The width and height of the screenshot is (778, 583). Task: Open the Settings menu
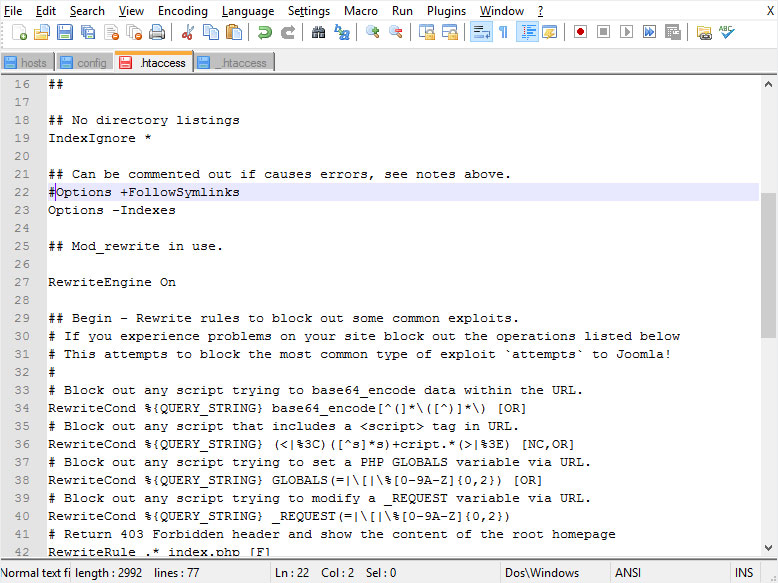click(309, 10)
